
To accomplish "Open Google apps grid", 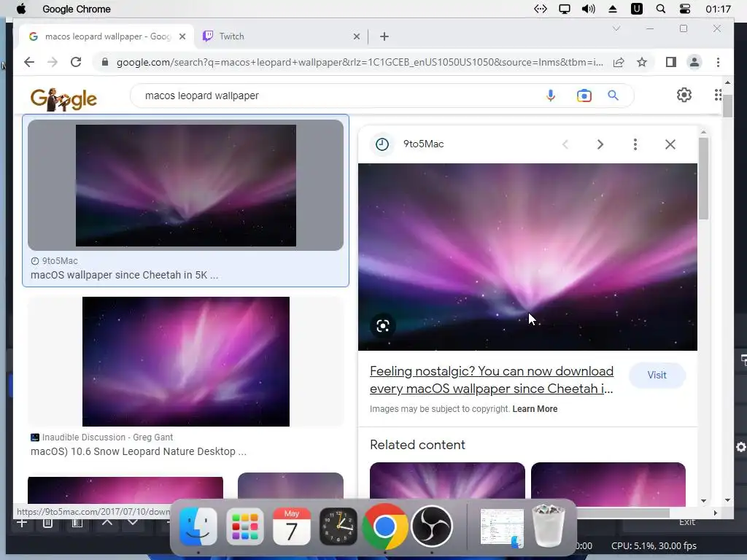I will click(x=718, y=95).
